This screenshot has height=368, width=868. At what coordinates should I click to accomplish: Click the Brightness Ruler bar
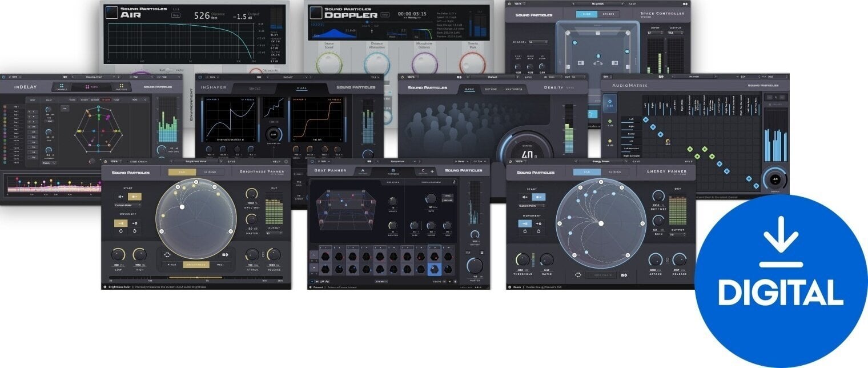(196, 278)
